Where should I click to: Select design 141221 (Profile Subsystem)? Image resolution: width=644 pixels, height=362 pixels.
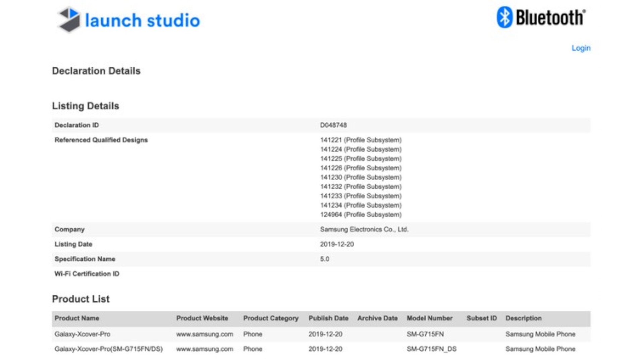pyautogui.click(x=361, y=140)
